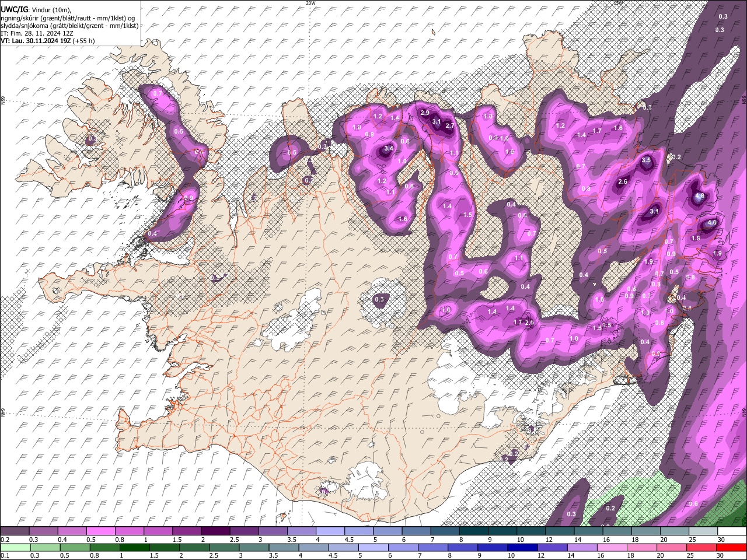Pick the dark plum swatch above upper legend label 2
This screenshot has width=747, height=560.
[215, 531]
